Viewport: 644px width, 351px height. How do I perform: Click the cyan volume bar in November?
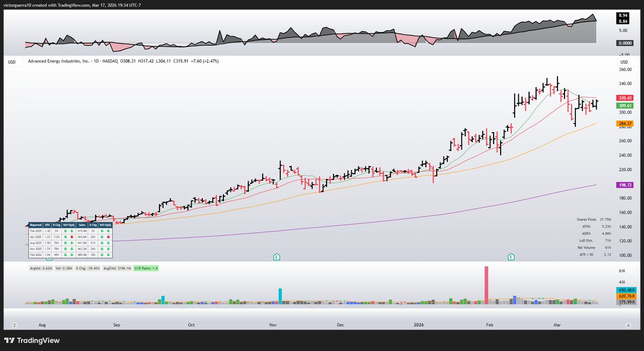click(x=280, y=296)
